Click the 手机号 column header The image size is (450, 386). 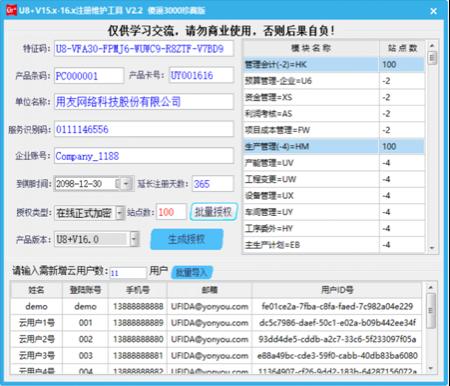[x=137, y=290]
